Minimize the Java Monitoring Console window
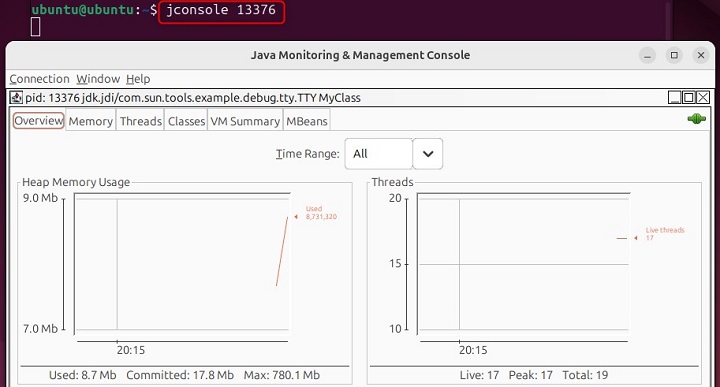Image resolution: width=720 pixels, height=387 pixels. [x=647, y=56]
